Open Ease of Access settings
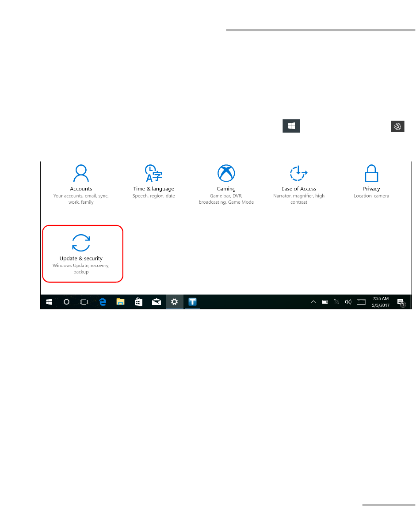This screenshot has height=522, width=420. (x=299, y=184)
